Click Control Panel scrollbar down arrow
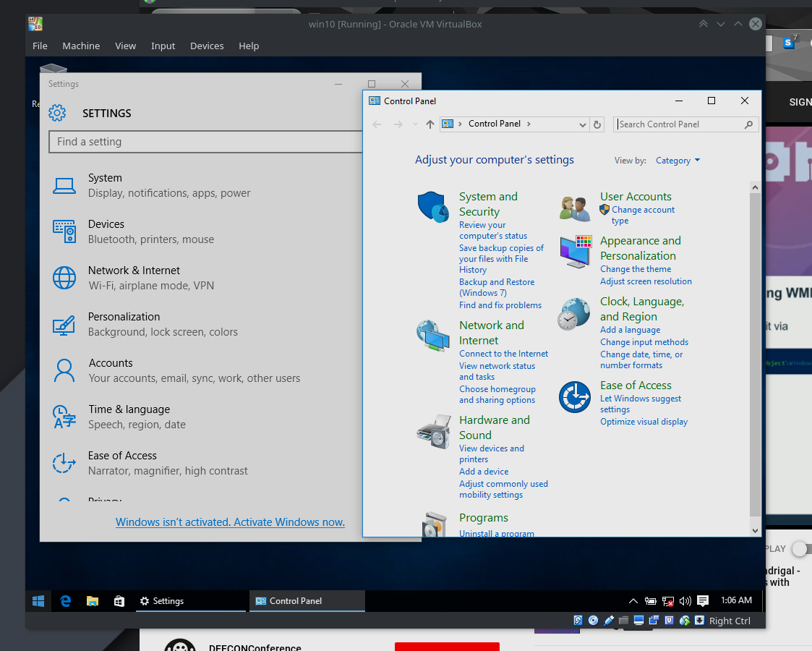 755,530
